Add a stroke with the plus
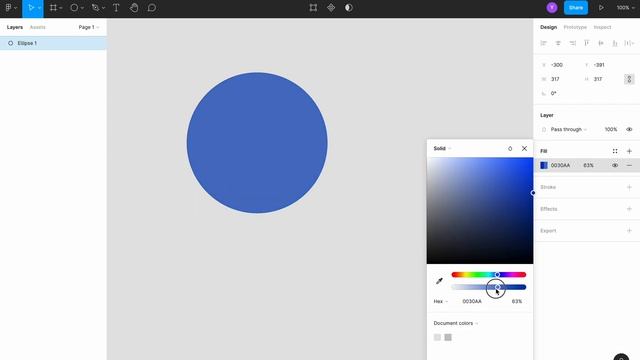The height and width of the screenshot is (360, 640). pos(629,187)
